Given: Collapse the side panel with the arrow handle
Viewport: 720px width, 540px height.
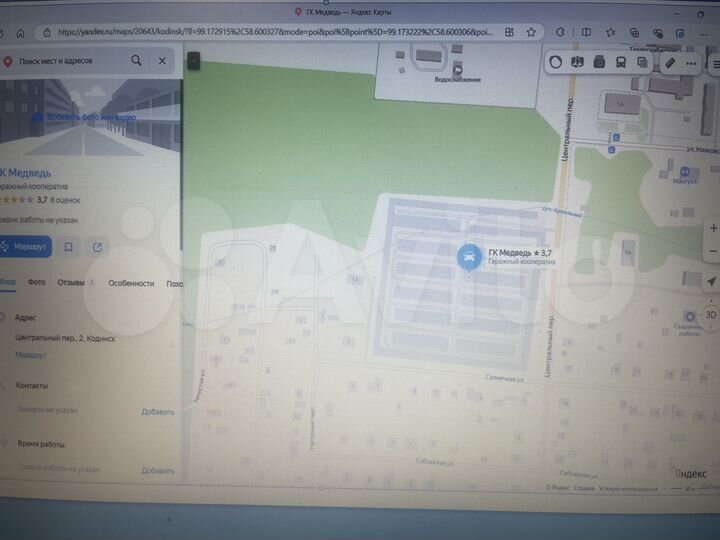Looking at the screenshot, I should (194, 61).
